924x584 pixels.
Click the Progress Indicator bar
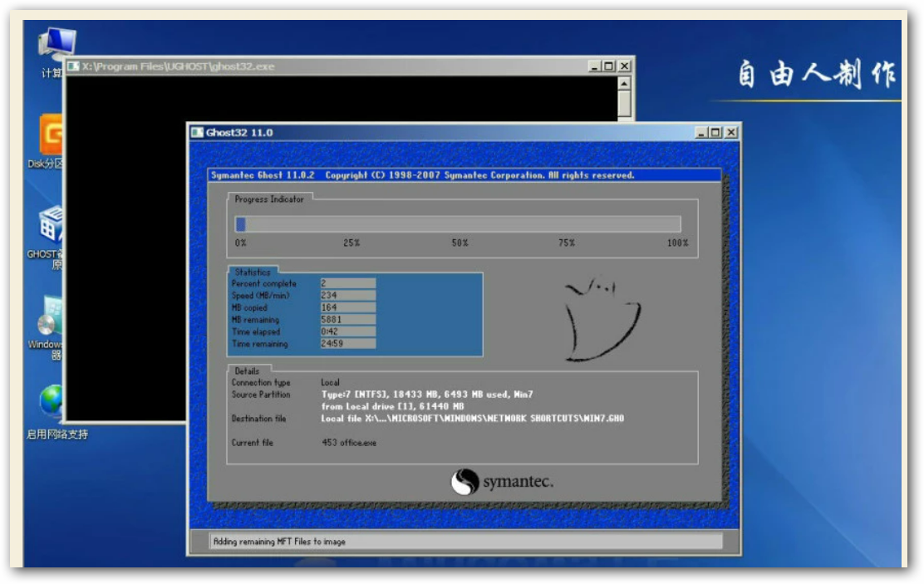458,224
